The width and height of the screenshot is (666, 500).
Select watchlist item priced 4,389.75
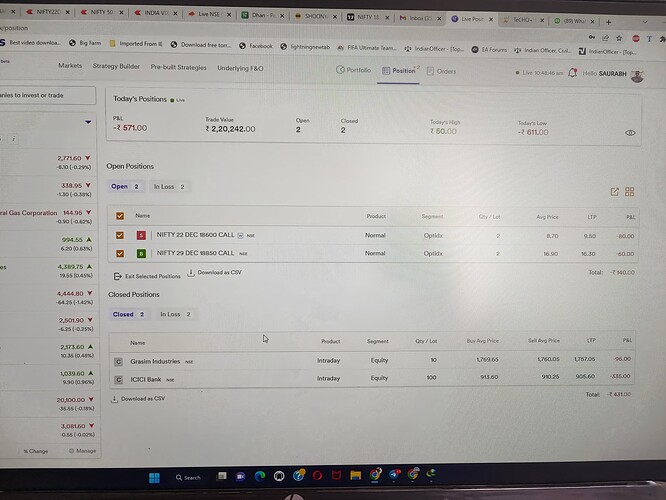(x=49, y=271)
